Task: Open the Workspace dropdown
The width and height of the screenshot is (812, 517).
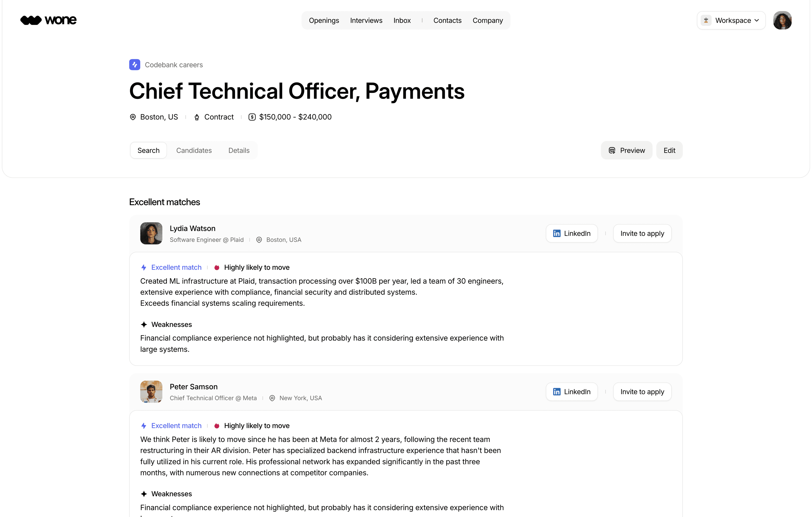Action: pos(731,21)
